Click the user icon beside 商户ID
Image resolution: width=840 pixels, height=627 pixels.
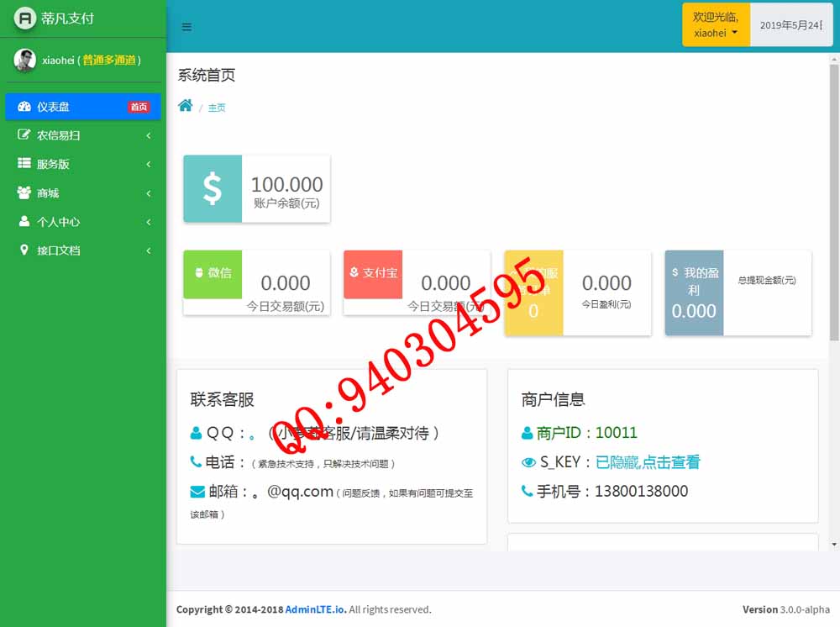[528, 433]
